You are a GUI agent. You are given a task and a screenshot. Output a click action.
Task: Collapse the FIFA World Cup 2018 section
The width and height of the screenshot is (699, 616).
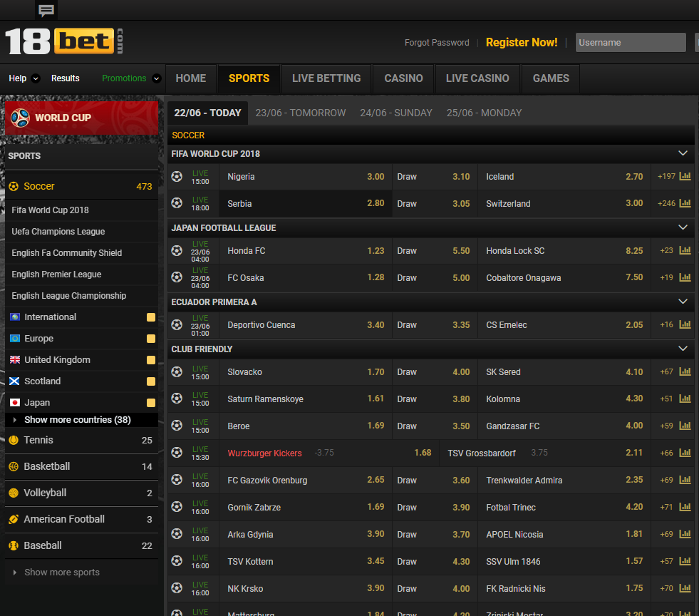(x=683, y=153)
